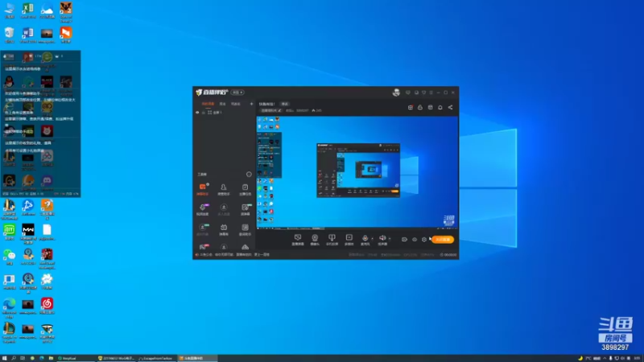The width and height of the screenshot is (644, 362).
Task: Click the modify button beside the stream title
Action: pos(285,104)
